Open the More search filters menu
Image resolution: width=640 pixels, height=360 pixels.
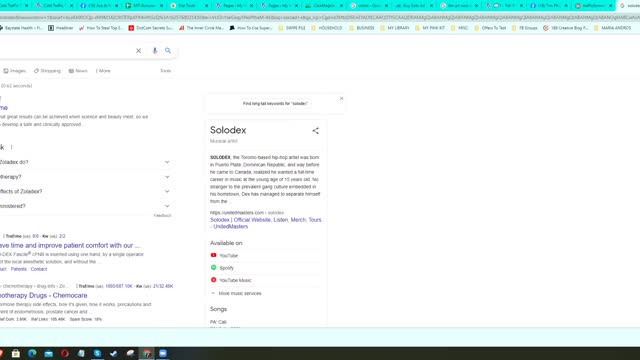coord(103,71)
